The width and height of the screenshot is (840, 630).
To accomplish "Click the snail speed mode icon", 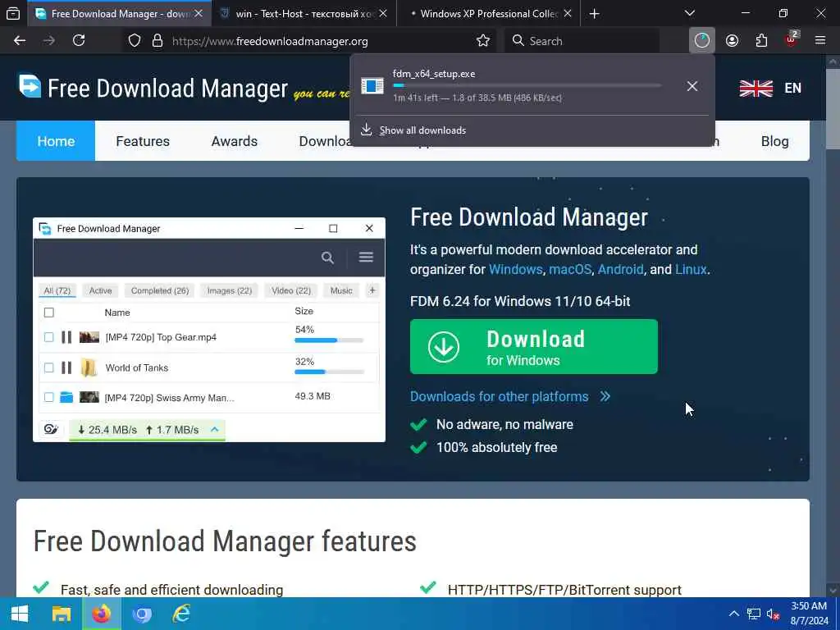I will click(x=51, y=429).
